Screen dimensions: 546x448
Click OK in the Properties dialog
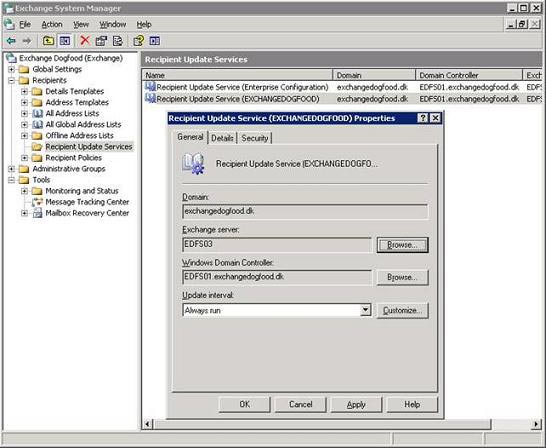tap(244, 404)
